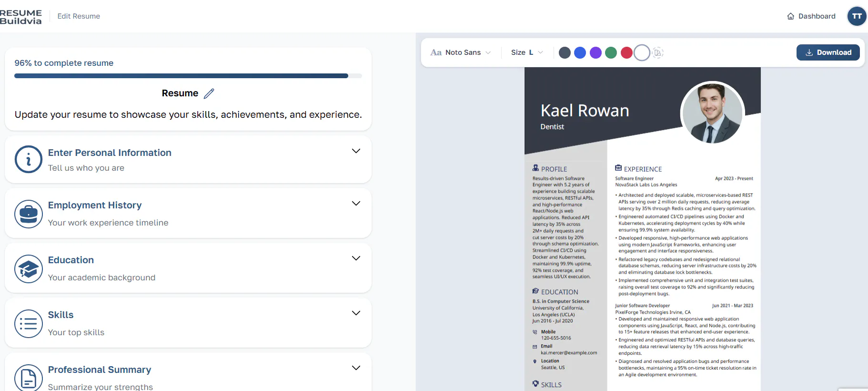This screenshot has width=868, height=391.
Task: Click 'Apr 2023 - Present' date
Action: (x=734, y=179)
